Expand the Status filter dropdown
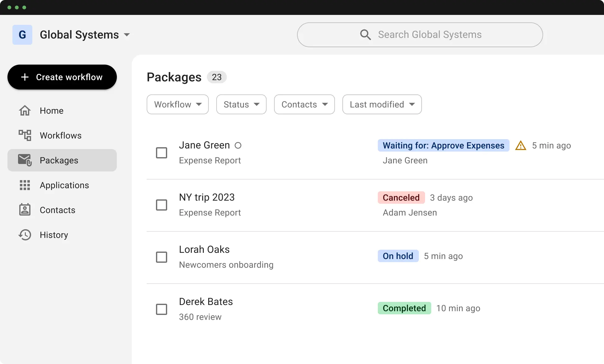Image resolution: width=604 pixels, height=364 pixels. point(241,104)
